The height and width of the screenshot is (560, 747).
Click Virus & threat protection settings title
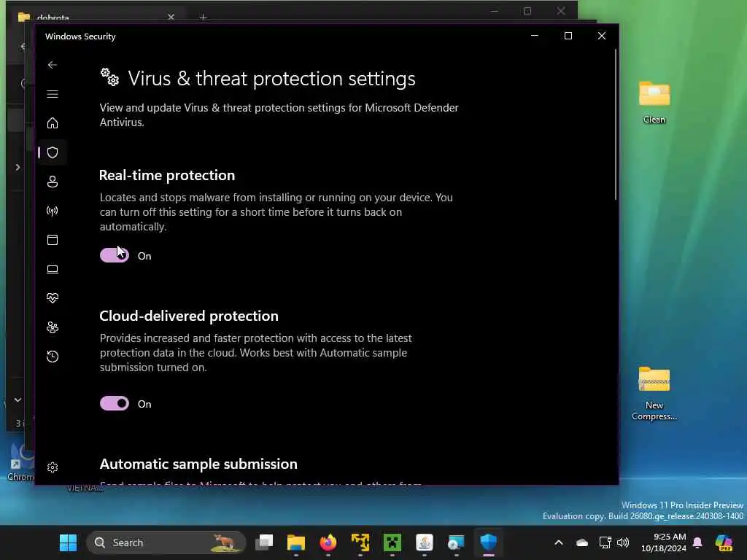pos(271,79)
